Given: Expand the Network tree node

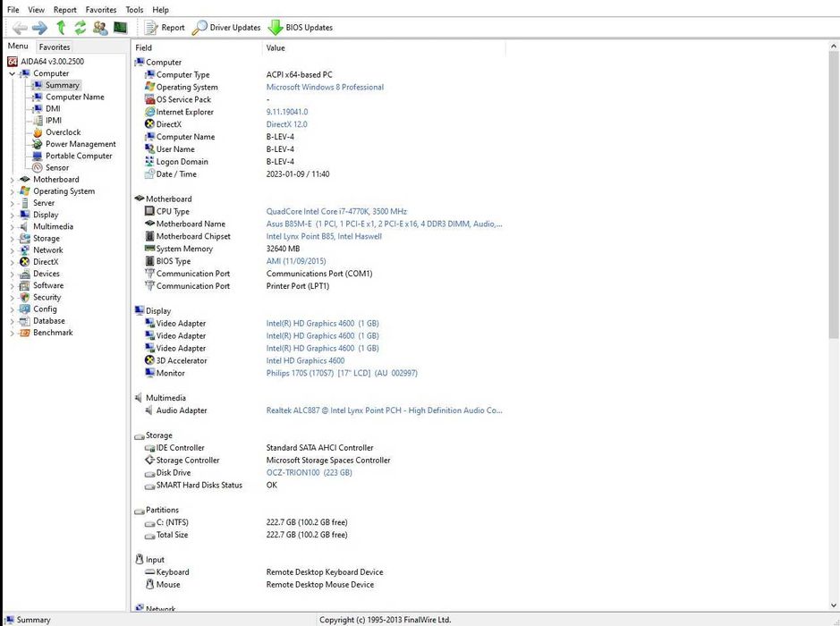Looking at the screenshot, I should [12, 250].
